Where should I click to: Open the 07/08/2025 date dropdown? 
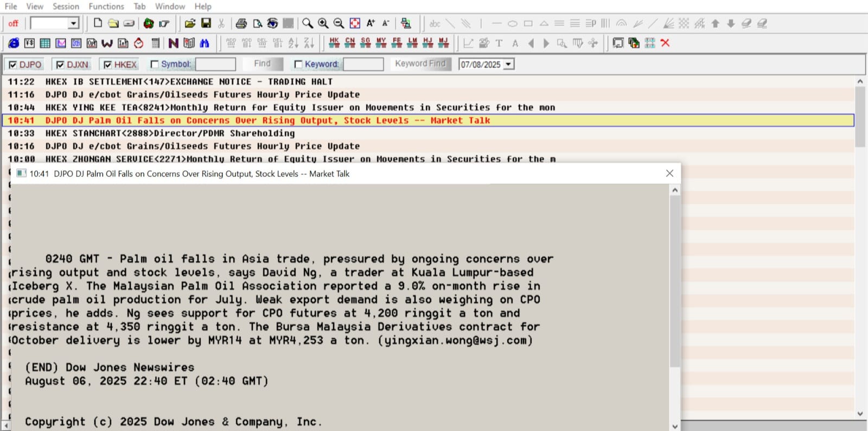click(508, 65)
